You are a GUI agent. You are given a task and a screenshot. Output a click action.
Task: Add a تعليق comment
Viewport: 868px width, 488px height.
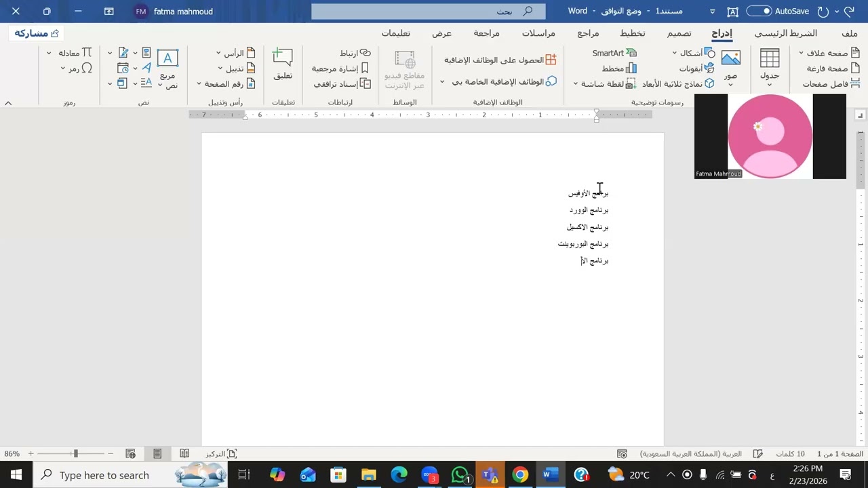283,65
